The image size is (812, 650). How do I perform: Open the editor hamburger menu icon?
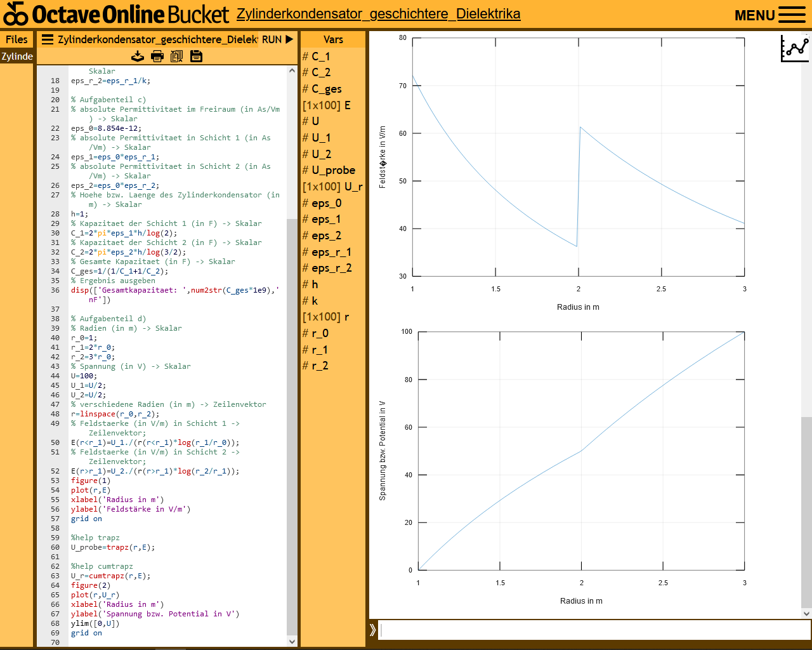tap(48, 39)
